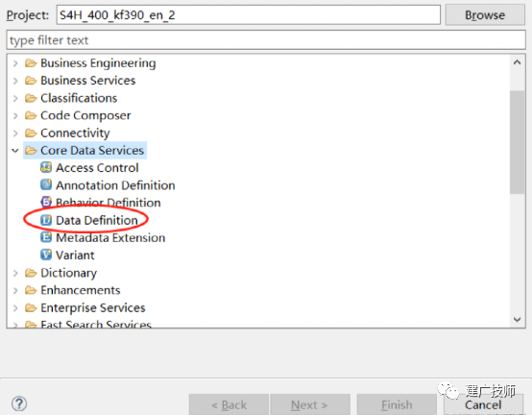Click the Enterprise Services folder icon
Image resolution: width=532 pixels, height=415 pixels.
coord(31,307)
